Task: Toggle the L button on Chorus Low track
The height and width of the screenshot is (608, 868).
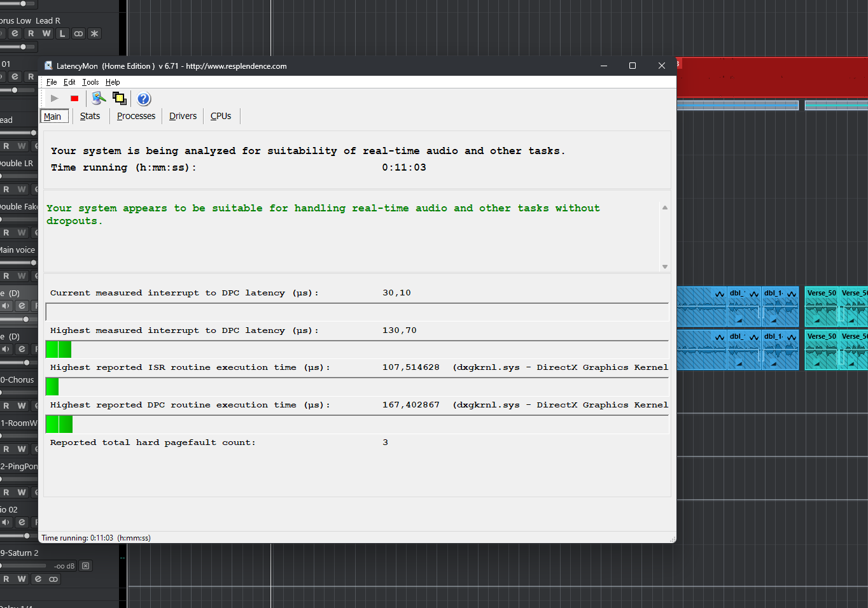Action: point(62,34)
